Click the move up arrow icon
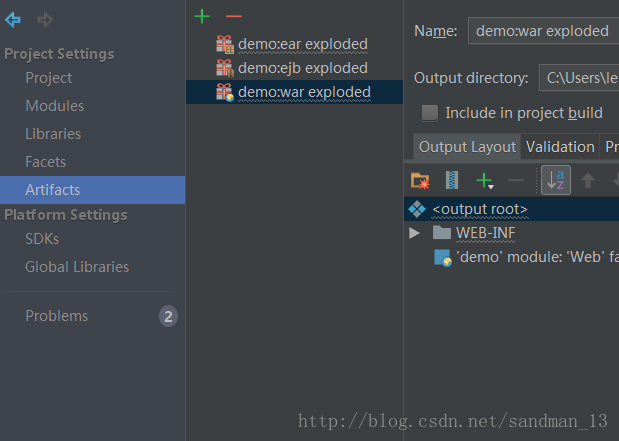 588,180
